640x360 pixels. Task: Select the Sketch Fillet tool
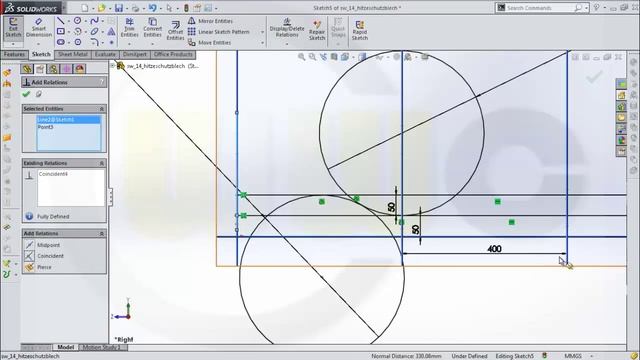[x=94, y=42]
